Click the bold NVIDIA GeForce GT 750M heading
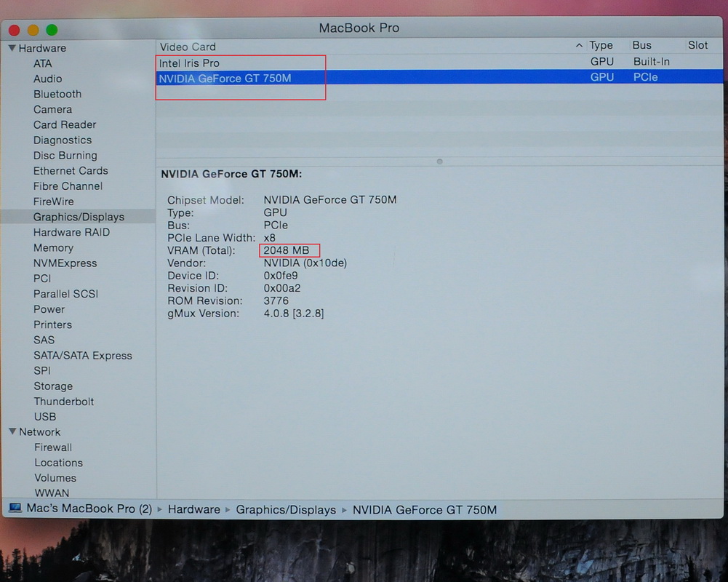 point(231,174)
